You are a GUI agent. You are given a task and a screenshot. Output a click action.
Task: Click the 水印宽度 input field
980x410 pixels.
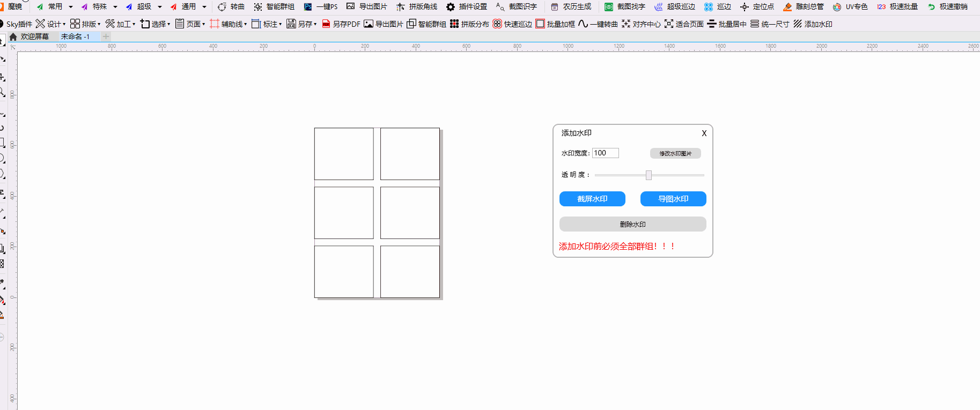coord(606,153)
